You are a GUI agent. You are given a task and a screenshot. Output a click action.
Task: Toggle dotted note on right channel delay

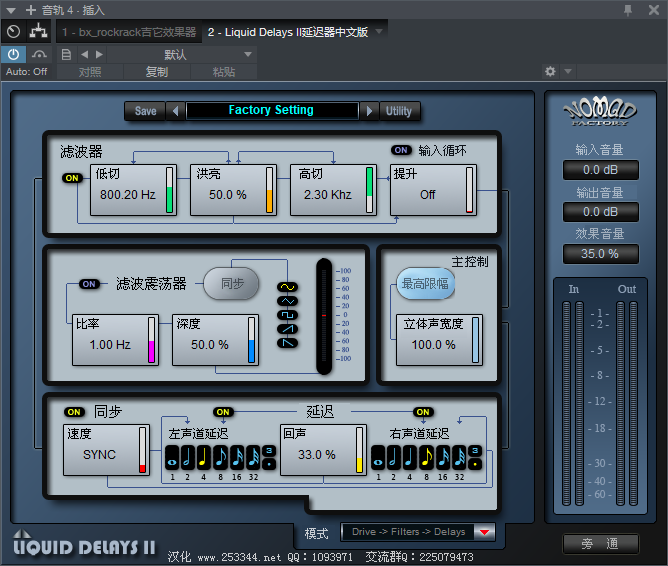[x=475, y=464]
